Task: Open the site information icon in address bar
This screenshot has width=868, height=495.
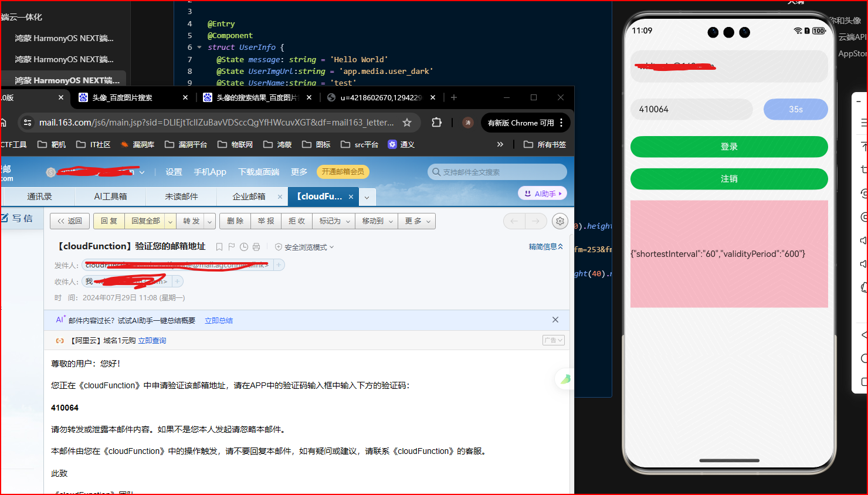Action: tap(27, 123)
